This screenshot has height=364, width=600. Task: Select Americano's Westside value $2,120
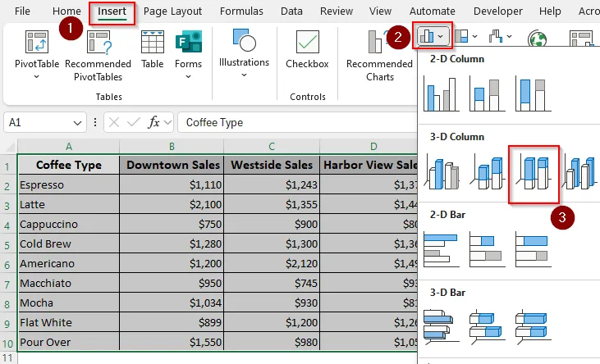tap(272, 263)
